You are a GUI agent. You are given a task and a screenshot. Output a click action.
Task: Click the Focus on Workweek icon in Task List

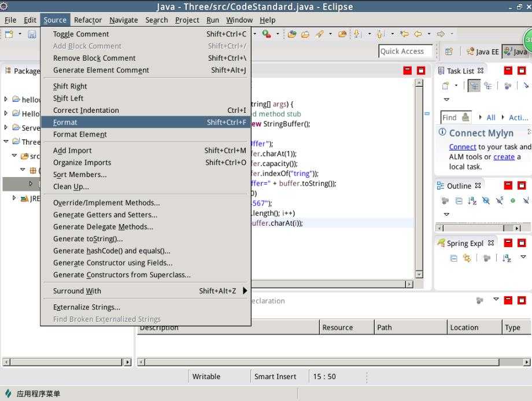tap(508, 86)
